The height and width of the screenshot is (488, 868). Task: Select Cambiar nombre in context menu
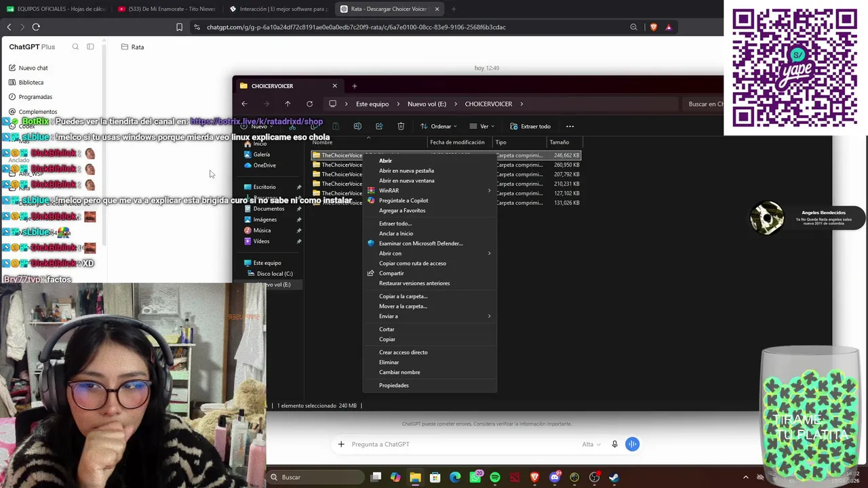[429, 372]
